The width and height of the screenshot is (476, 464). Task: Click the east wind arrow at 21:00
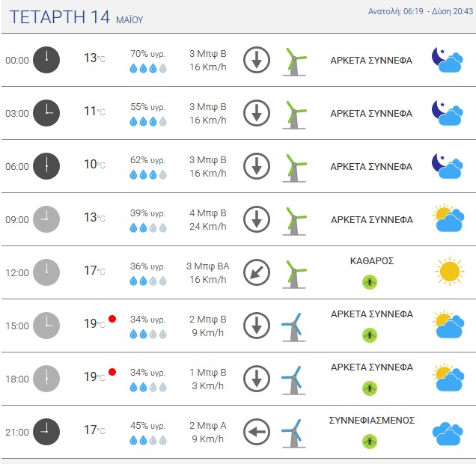click(x=257, y=432)
